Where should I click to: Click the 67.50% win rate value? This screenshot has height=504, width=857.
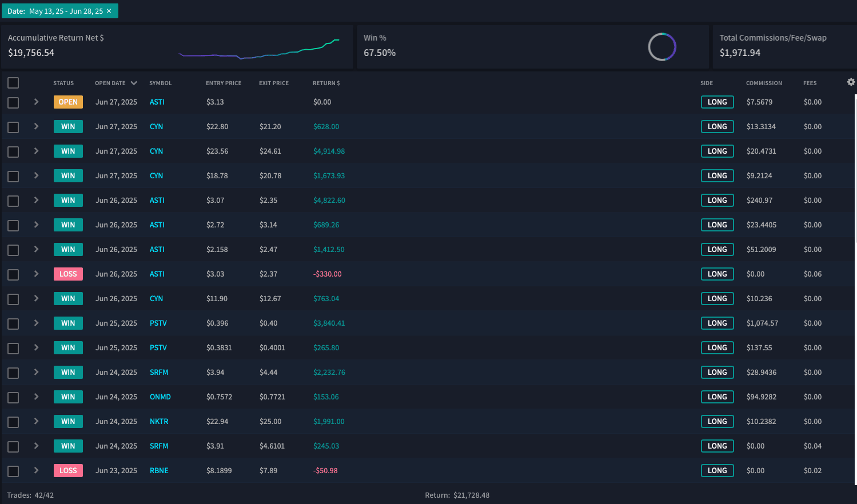[x=380, y=53]
